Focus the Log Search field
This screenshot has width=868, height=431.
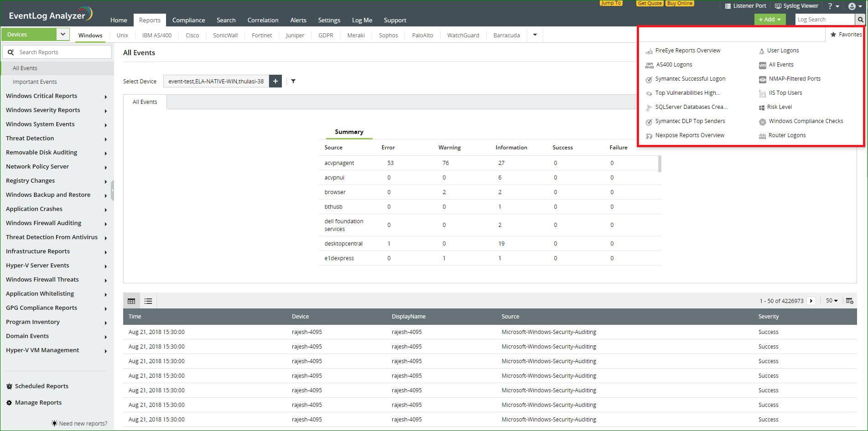pos(825,20)
